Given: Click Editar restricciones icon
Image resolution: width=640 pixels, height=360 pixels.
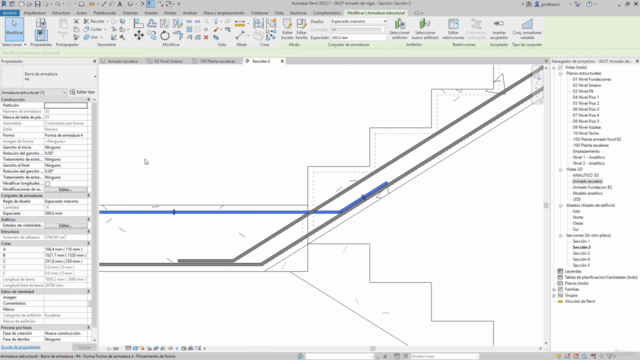Looking at the screenshot, I should pyautogui.click(x=453, y=29).
